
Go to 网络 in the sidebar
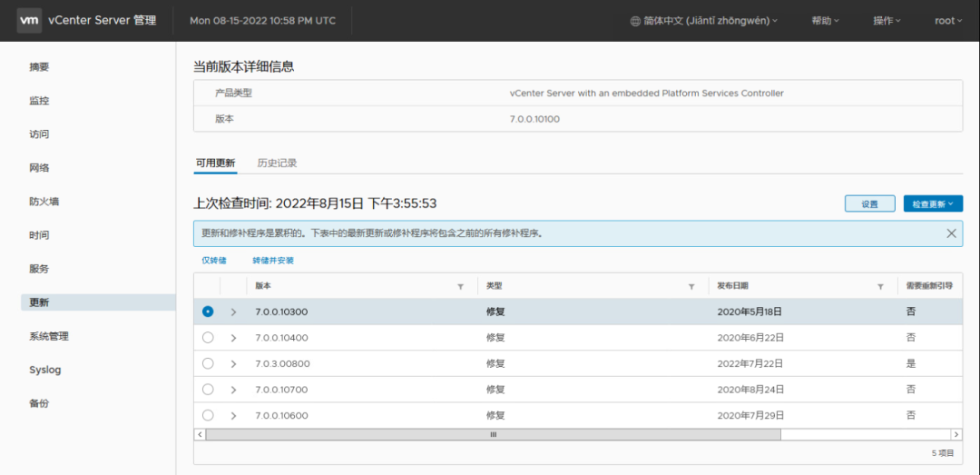pyautogui.click(x=39, y=168)
